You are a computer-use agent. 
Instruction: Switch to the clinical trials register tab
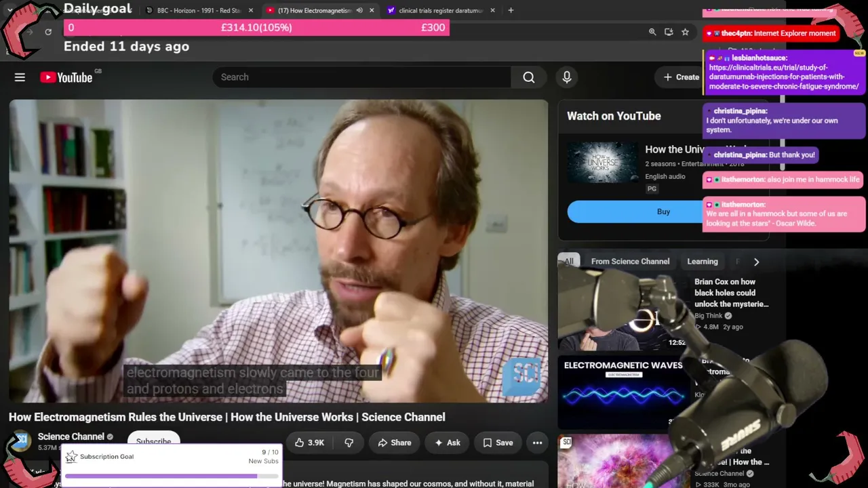click(x=441, y=10)
